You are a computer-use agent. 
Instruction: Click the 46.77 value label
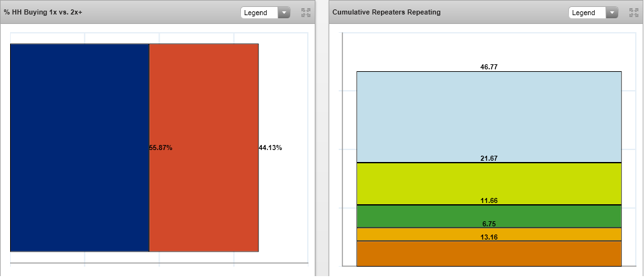[489, 66]
